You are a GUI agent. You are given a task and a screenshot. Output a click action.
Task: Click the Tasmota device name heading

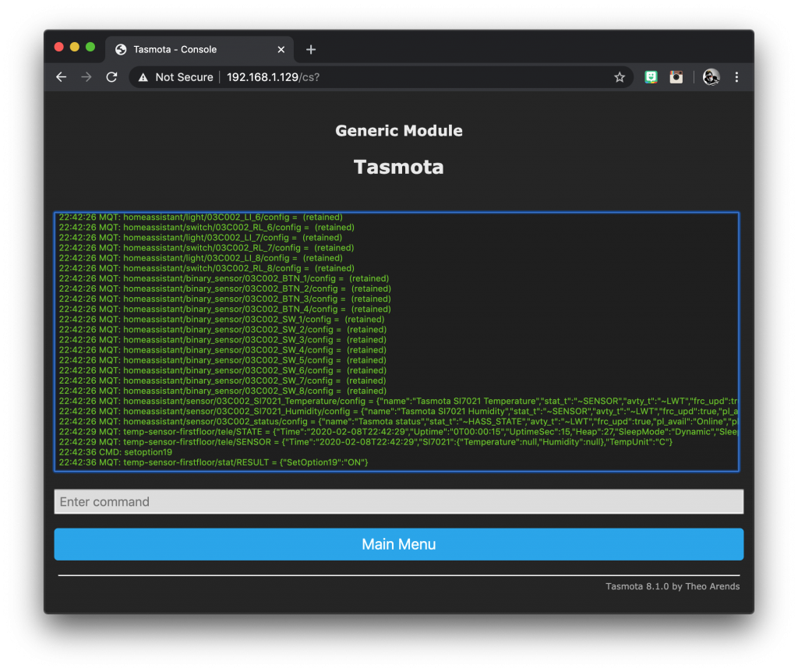pyautogui.click(x=399, y=167)
